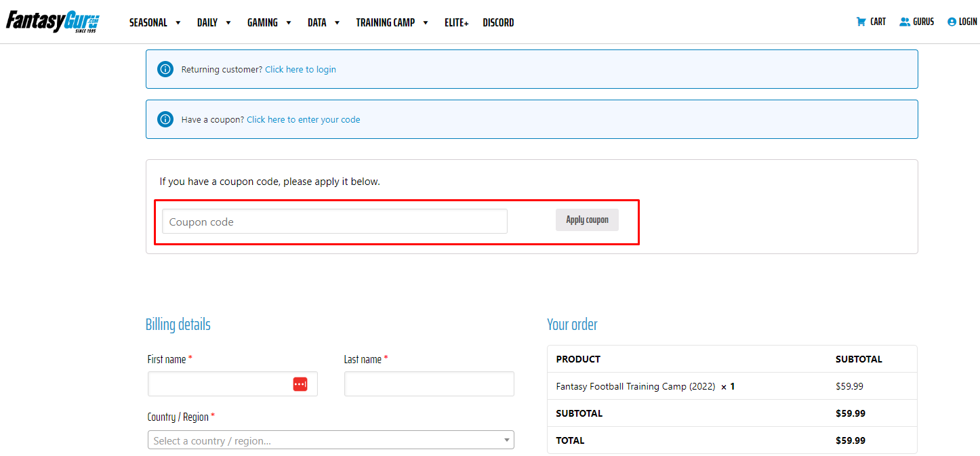The width and height of the screenshot is (980, 456).
Task: Go to the Elite+ page
Action: (x=457, y=22)
